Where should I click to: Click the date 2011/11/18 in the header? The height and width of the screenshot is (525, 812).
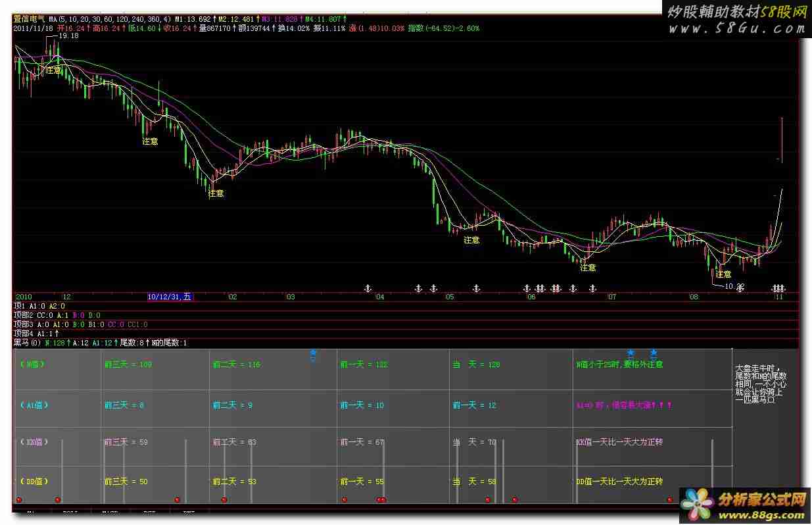34,28
